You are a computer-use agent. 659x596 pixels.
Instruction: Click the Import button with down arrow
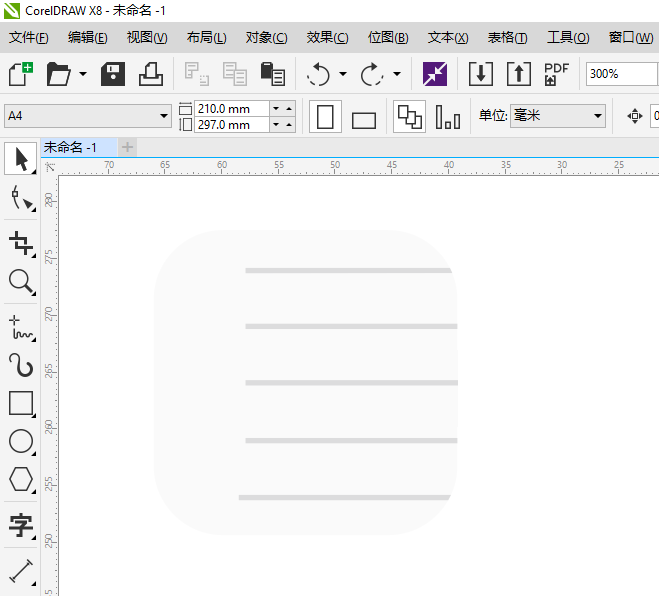tap(481, 74)
